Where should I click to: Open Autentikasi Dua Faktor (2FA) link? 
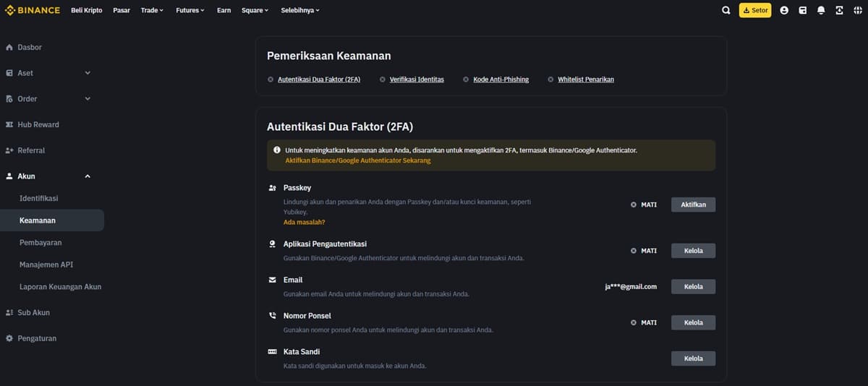point(319,80)
